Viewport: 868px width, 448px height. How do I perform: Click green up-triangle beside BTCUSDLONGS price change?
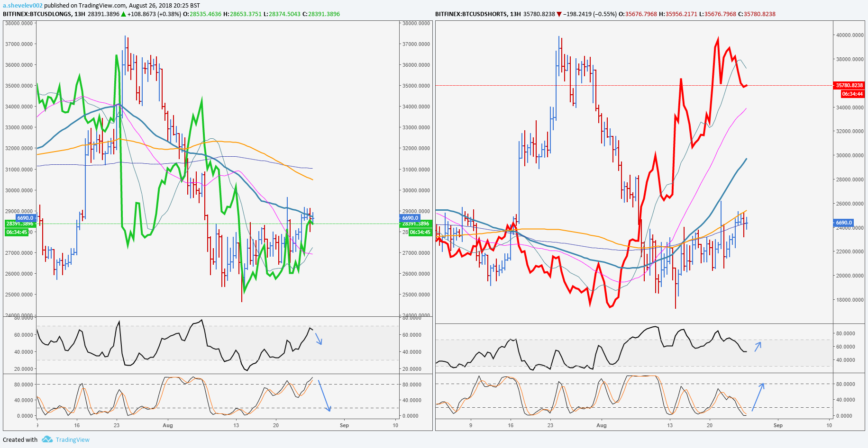tap(124, 14)
